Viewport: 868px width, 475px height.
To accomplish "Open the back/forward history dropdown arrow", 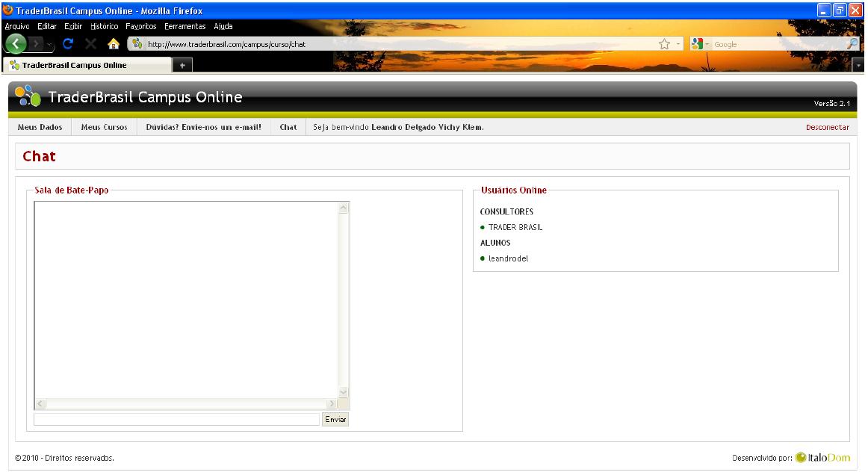I will click(49, 44).
